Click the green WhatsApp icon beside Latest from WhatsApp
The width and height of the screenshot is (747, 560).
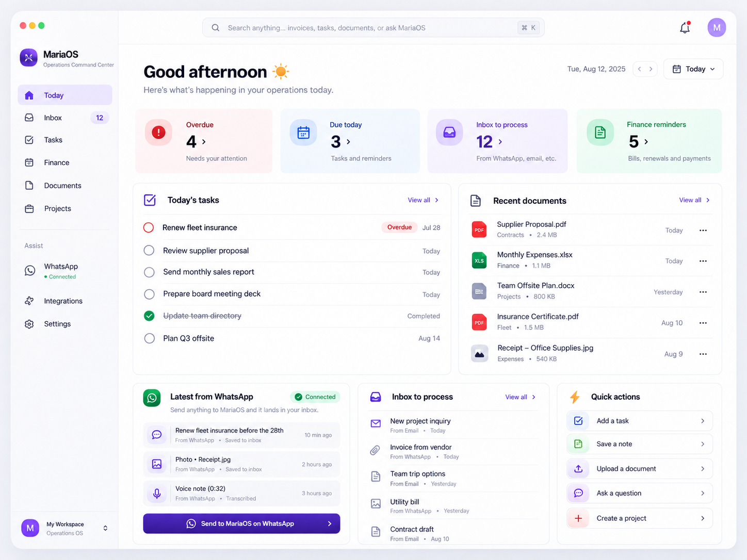pos(152,398)
